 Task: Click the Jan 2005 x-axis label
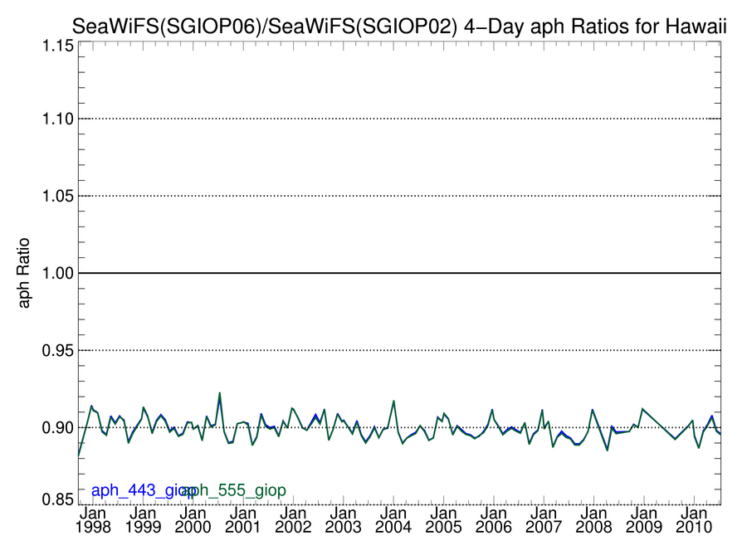click(443, 520)
